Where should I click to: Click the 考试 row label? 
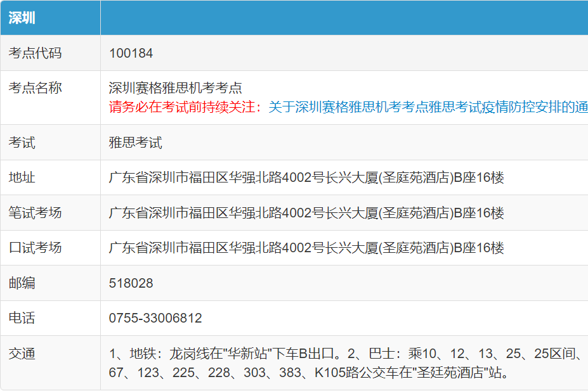(x=22, y=143)
